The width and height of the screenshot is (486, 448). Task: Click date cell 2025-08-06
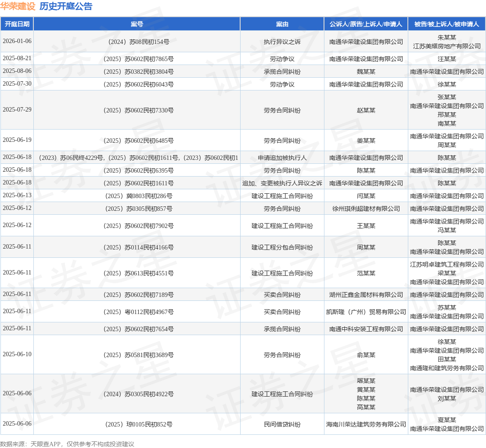(17, 71)
